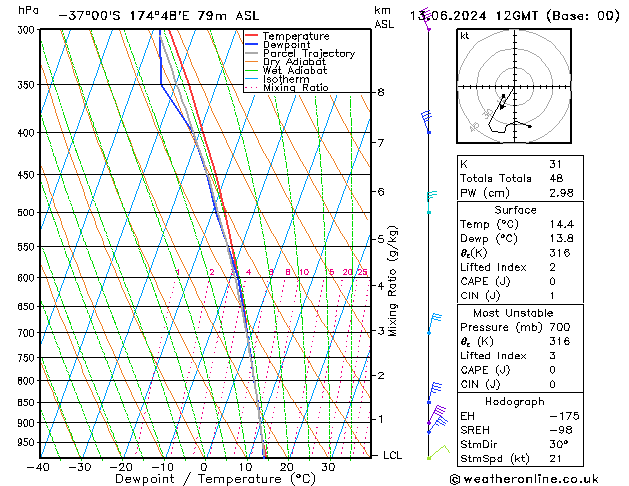The height and width of the screenshot is (486, 629).
Task: Click the blue Dewpoint legend line
Action: 252,44
